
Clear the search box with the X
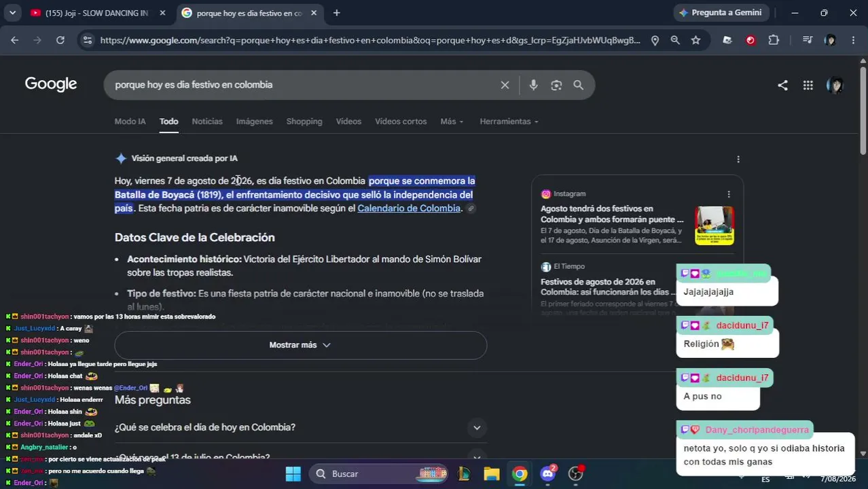(505, 85)
